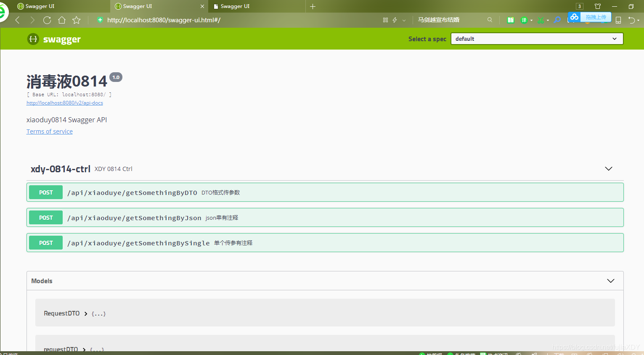Click the swagger logo
This screenshot has height=355, width=644.
pyautogui.click(x=54, y=39)
